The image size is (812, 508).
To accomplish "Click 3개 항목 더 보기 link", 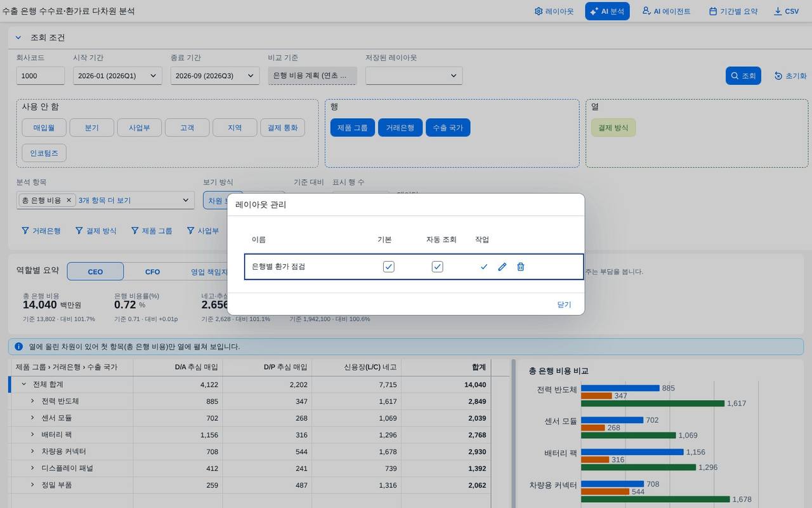I will (x=105, y=200).
